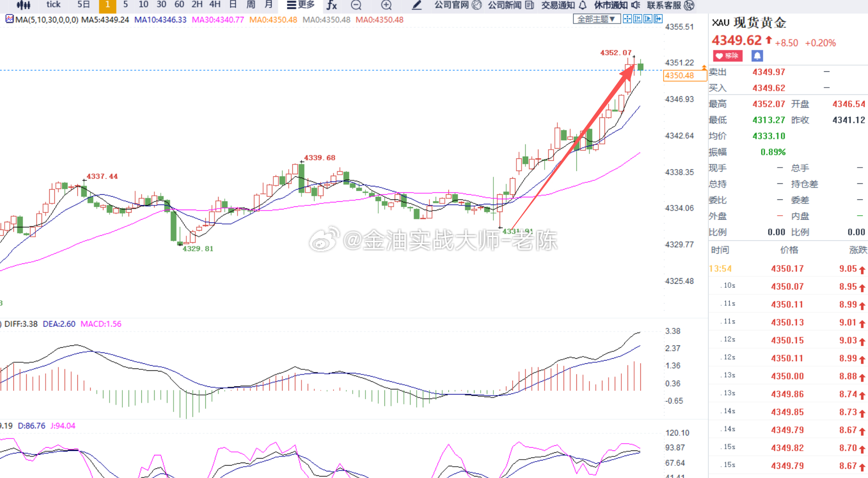Open 交易通知 trade notifications
Viewport: 868px width, 478px height.
click(x=564, y=5)
